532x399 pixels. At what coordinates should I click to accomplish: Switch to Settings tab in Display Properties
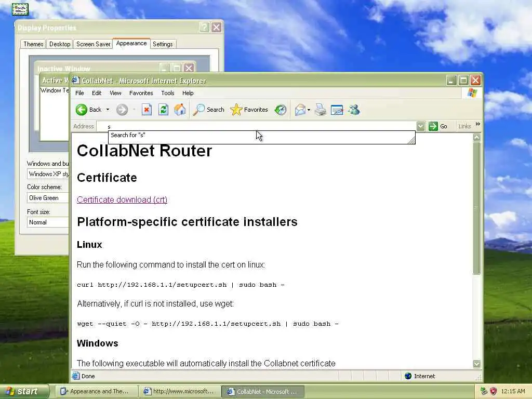coord(163,44)
